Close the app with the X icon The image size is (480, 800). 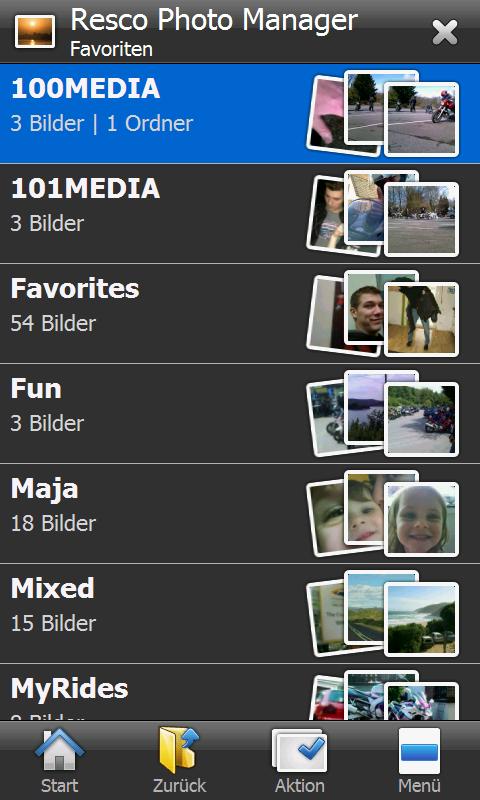point(445,32)
